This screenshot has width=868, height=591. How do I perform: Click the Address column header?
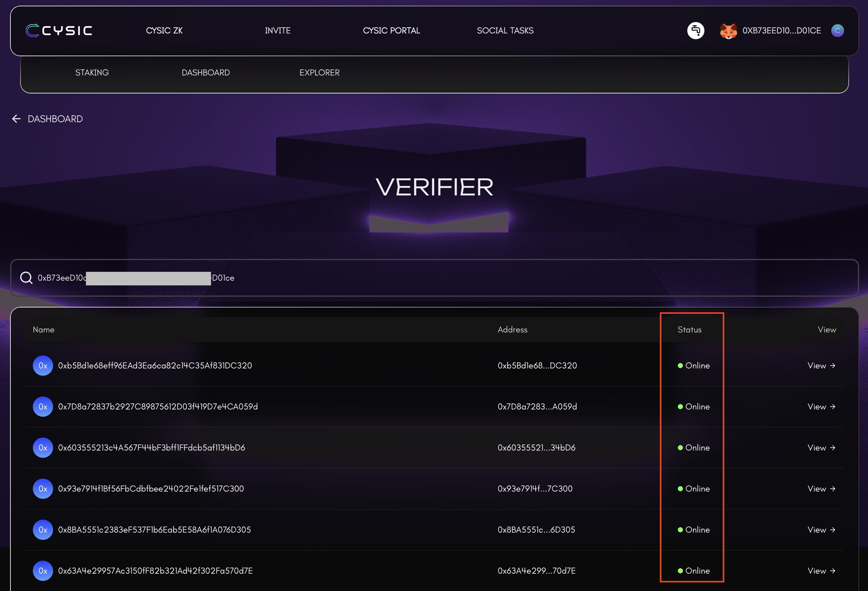[x=512, y=330]
